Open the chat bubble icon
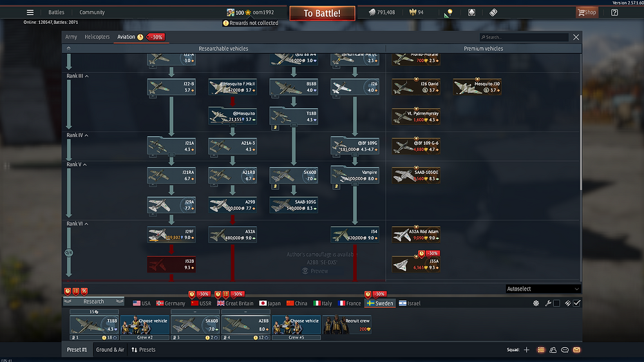The image size is (644, 362). click(x=565, y=350)
